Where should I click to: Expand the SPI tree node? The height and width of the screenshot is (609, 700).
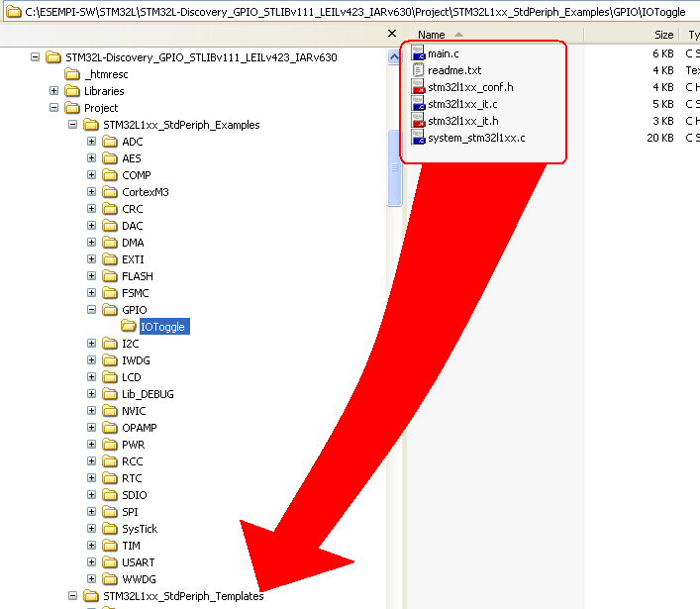coord(91,512)
